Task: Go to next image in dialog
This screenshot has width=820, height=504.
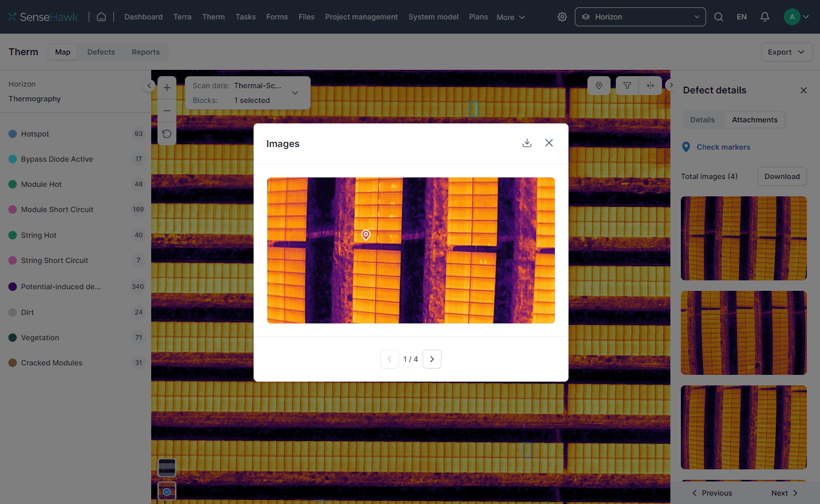Action: [432, 359]
